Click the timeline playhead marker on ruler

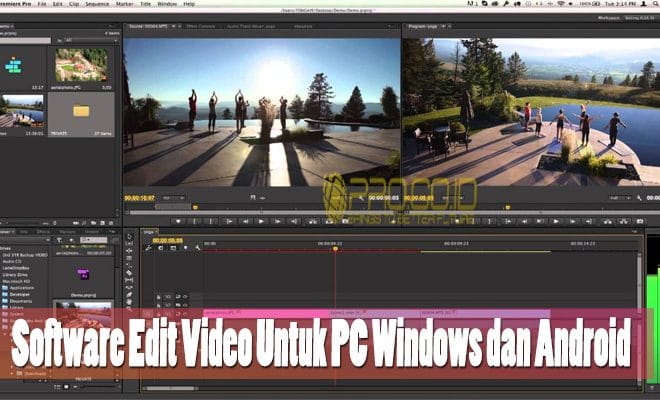(x=335, y=249)
